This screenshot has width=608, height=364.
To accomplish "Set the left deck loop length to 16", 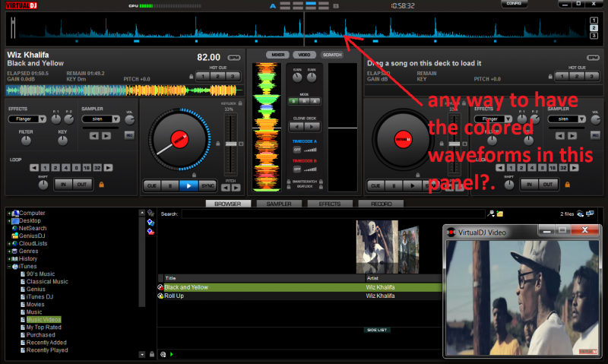I will pos(87,168).
